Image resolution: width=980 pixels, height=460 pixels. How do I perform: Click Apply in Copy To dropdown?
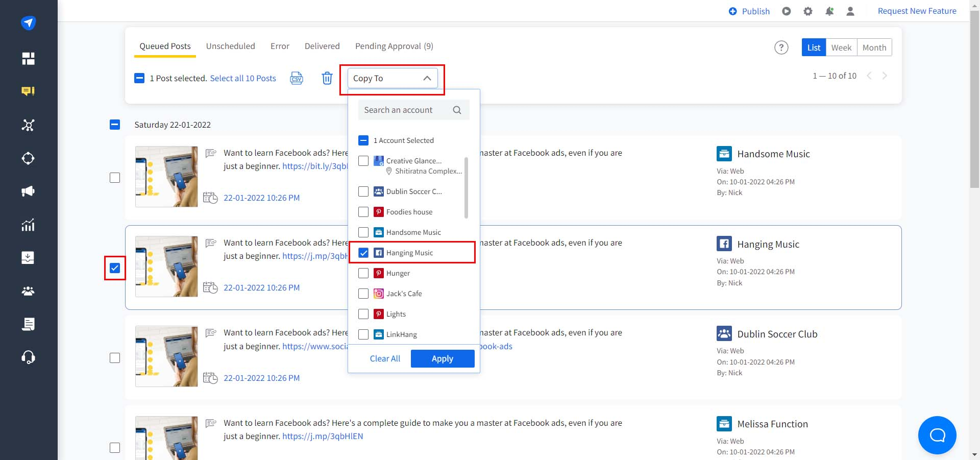(443, 358)
